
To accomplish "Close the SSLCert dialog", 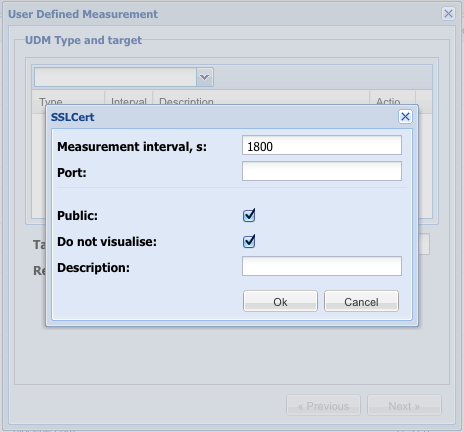I will (x=405, y=117).
